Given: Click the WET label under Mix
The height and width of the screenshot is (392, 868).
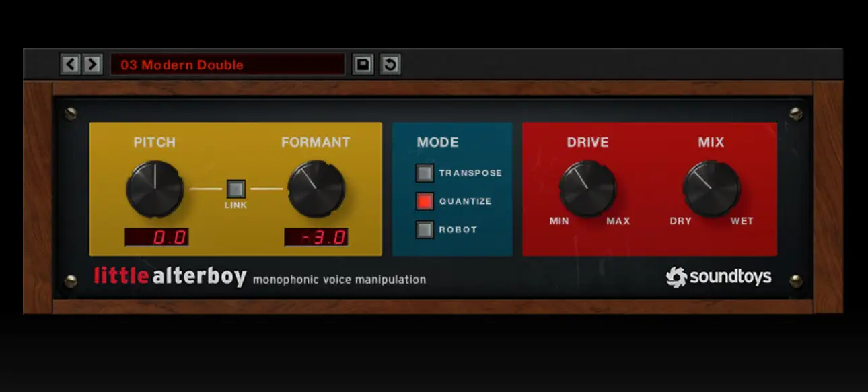Looking at the screenshot, I should point(742,221).
